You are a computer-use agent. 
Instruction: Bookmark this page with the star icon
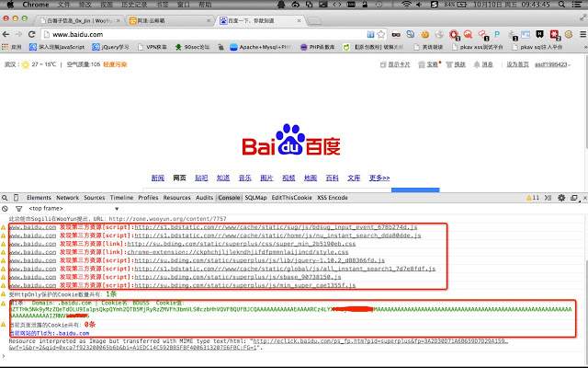coord(381,35)
